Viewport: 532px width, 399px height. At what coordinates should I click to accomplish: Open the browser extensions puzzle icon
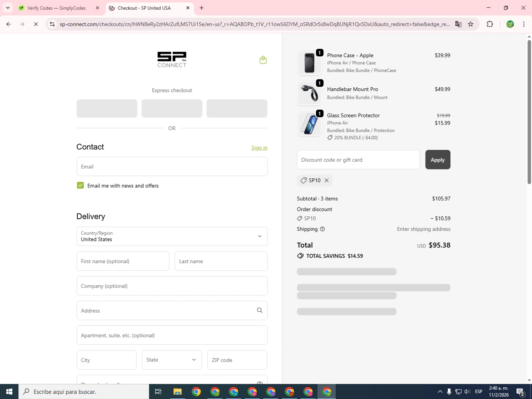pyautogui.click(x=490, y=24)
